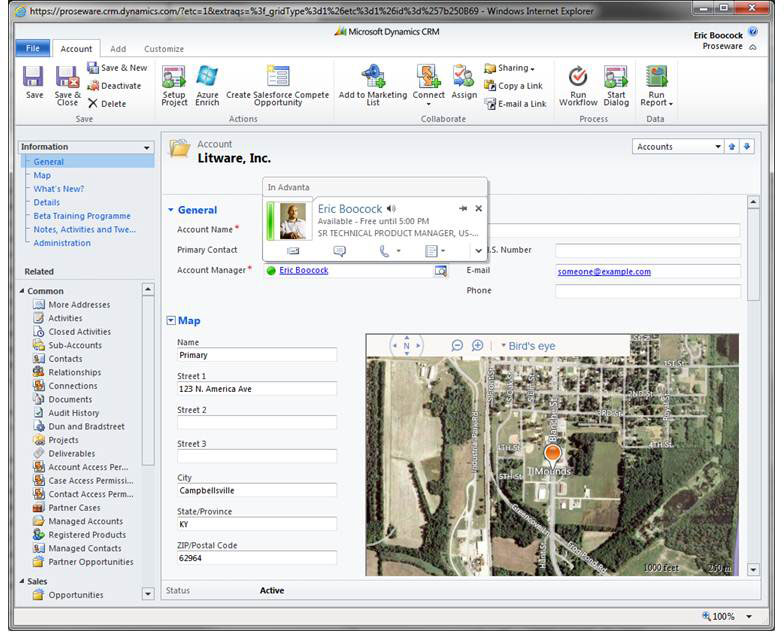Pin the Eric Boocock contact card
The image size is (784, 632).
463,208
